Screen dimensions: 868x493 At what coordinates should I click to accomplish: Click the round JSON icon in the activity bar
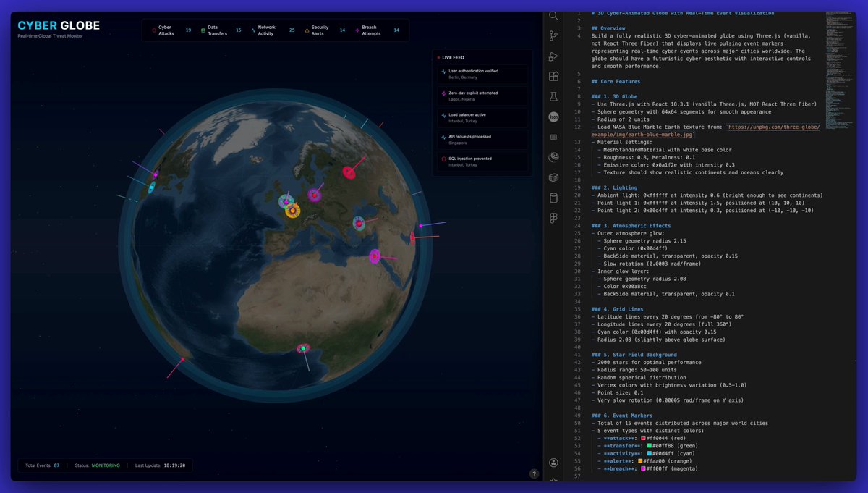pos(553,117)
